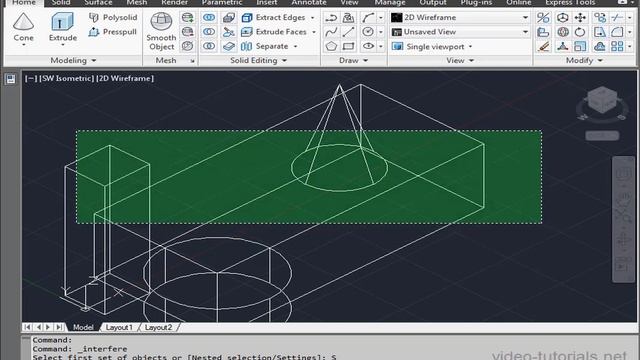Click the Separate button
The height and width of the screenshot is (360, 640).
(265, 46)
